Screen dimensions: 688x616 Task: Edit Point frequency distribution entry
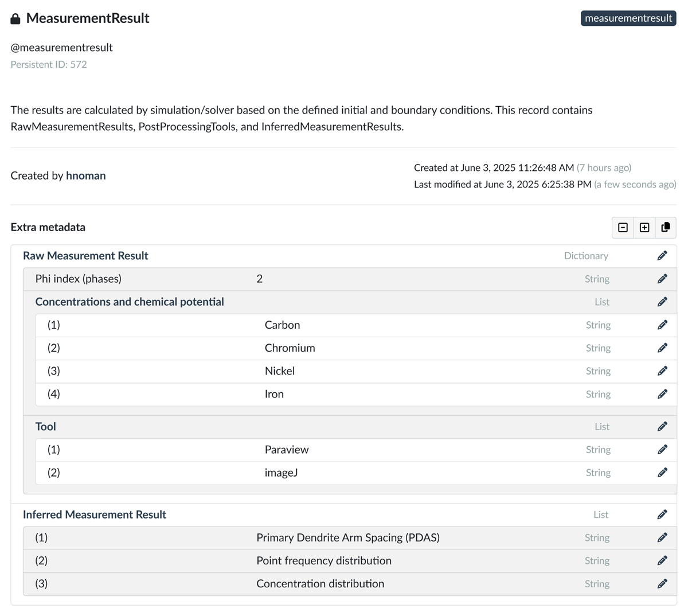click(x=662, y=560)
